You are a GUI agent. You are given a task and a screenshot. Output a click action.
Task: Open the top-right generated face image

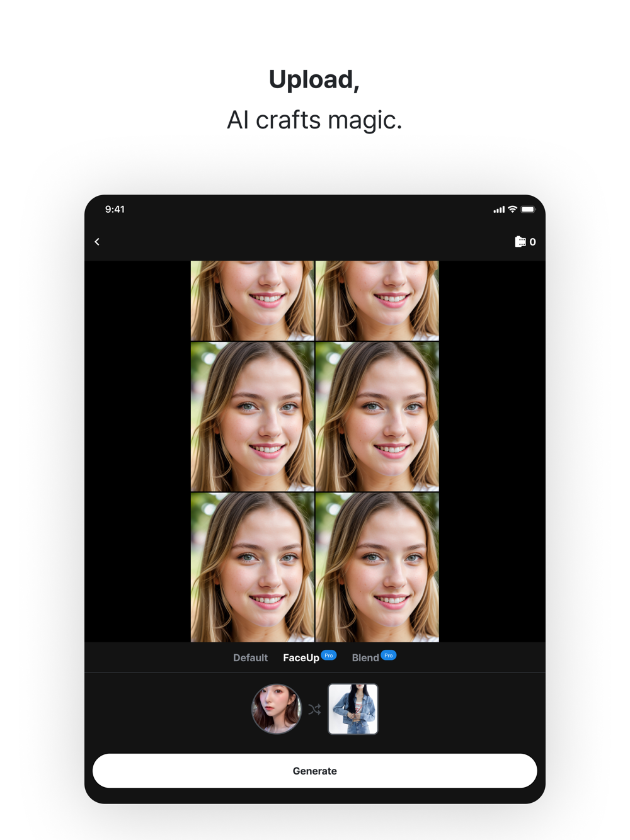[377, 301]
